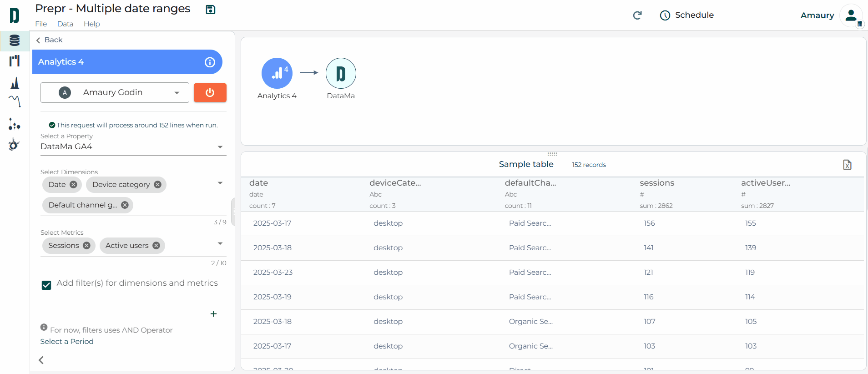Open the Amaury Godin account dropdown
The width and height of the screenshot is (868, 374).
(115, 93)
